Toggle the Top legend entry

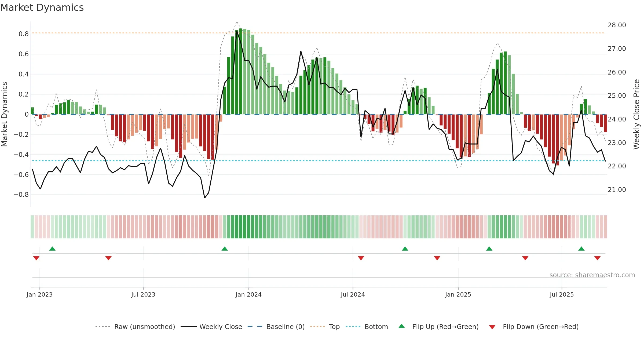tap(325, 327)
